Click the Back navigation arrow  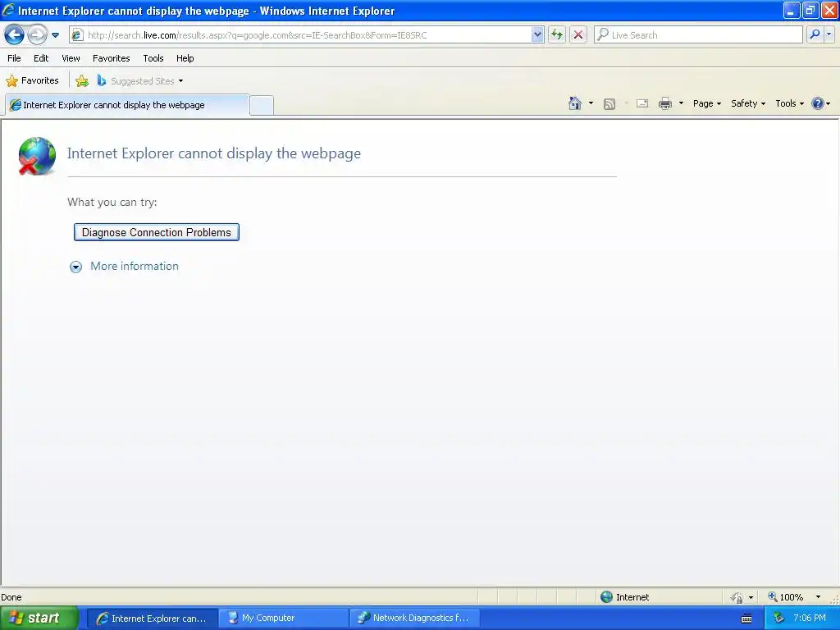click(15, 35)
